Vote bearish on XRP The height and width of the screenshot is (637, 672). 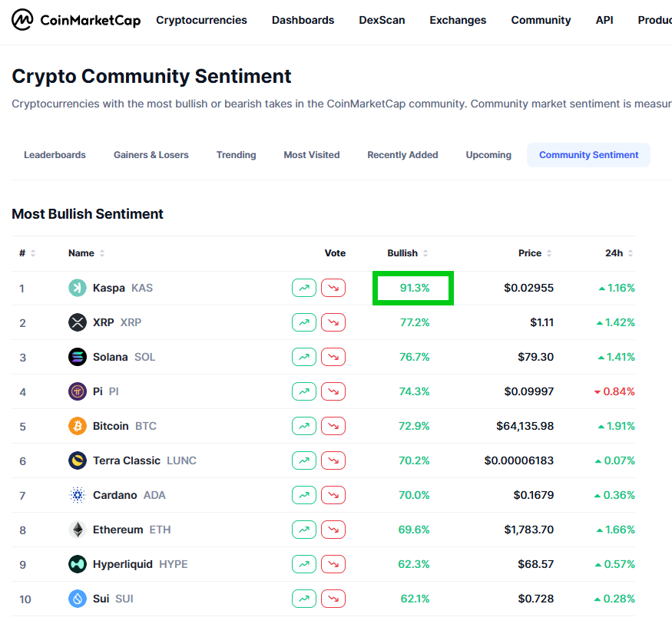tap(333, 322)
